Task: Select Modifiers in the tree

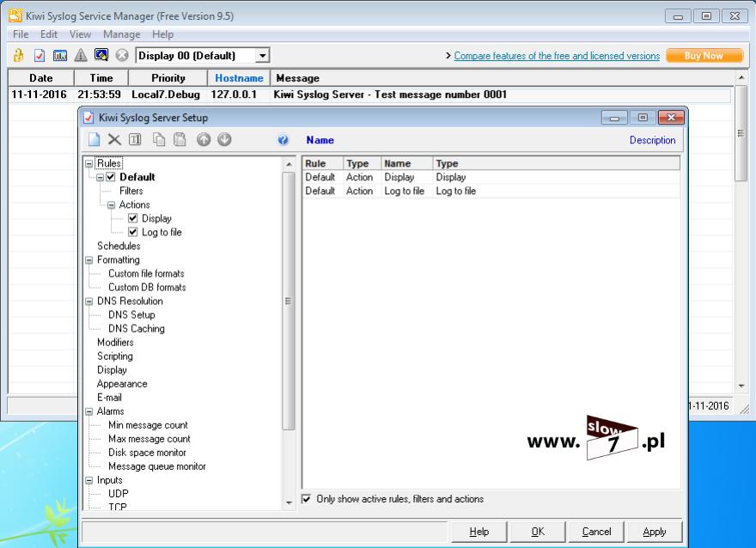Action: click(x=115, y=342)
